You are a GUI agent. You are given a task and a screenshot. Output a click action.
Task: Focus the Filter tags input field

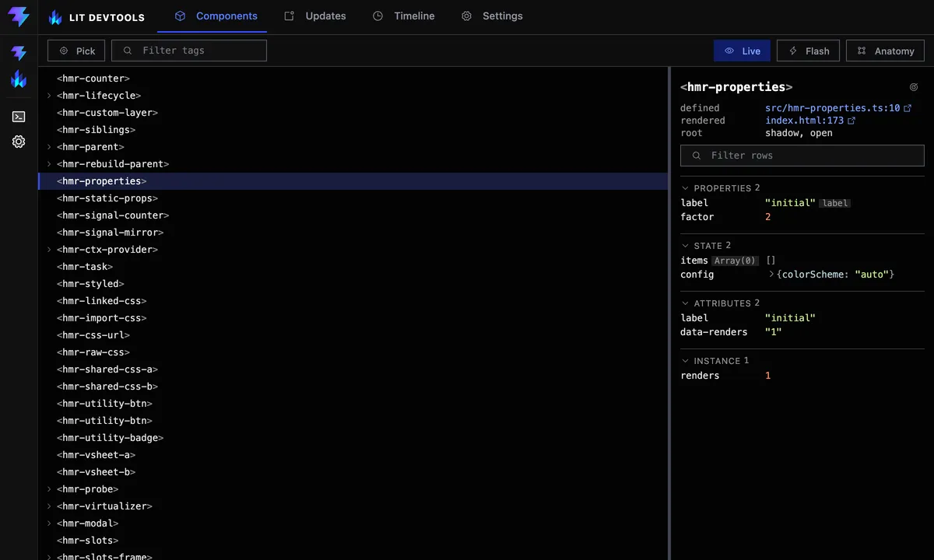189,51
